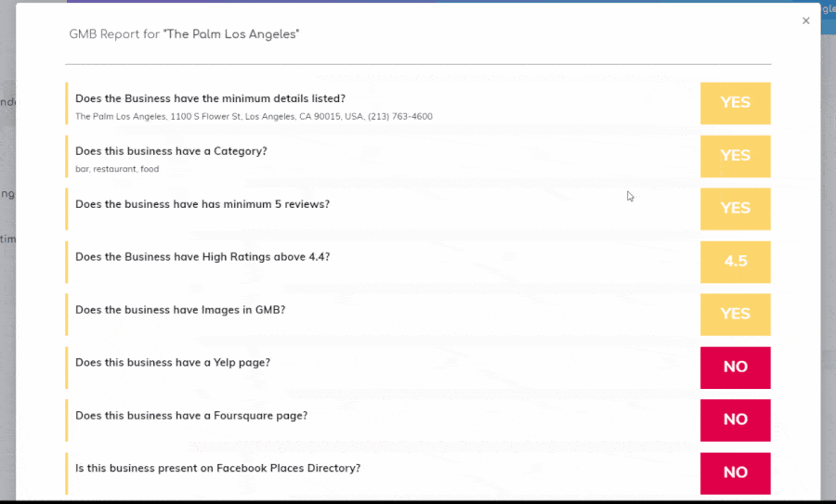836x504 pixels.
Task: Click the YES badge for minimum 5 reviews
Action: click(x=735, y=209)
